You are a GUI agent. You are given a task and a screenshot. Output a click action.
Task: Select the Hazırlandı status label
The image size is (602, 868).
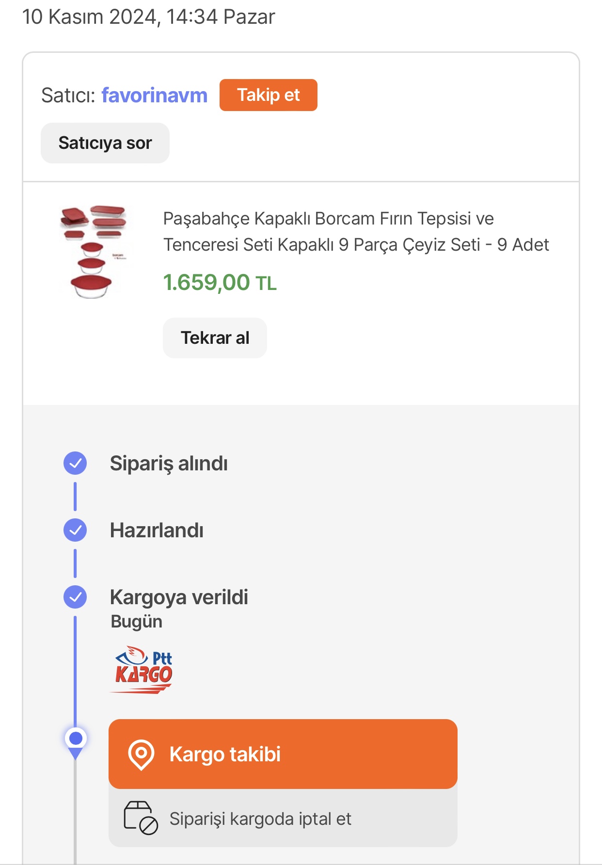(157, 530)
